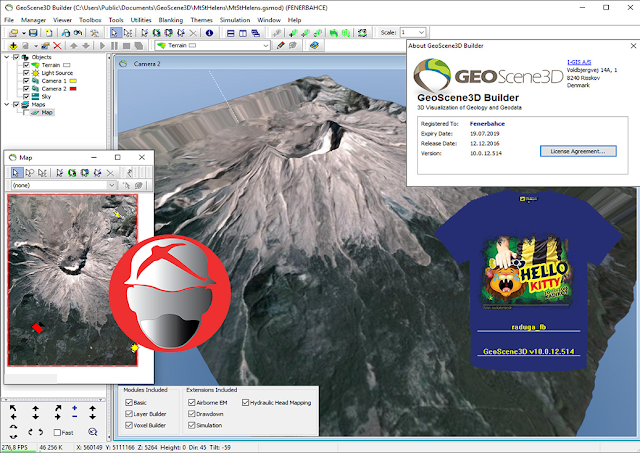640x453 pixels.
Task: Toggle the Camera 1 checkbox
Action: pos(26,81)
